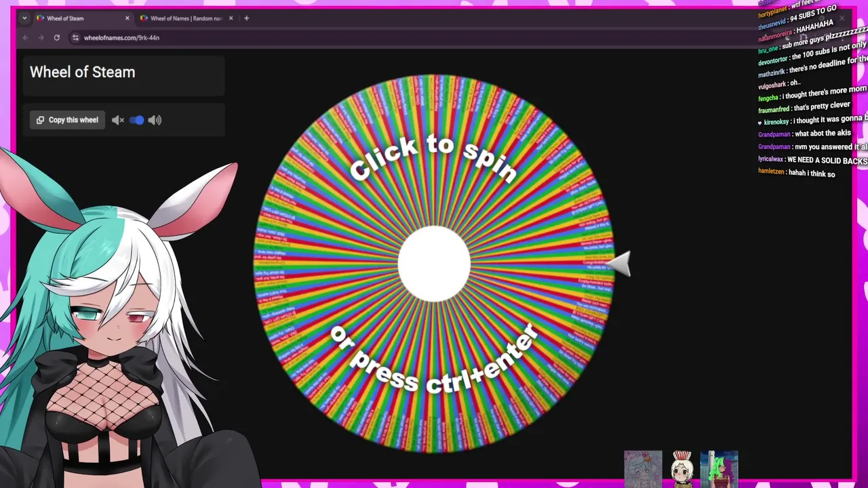868x488 pixels.
Task: Click chat username hamletzen
Action: 771,172
